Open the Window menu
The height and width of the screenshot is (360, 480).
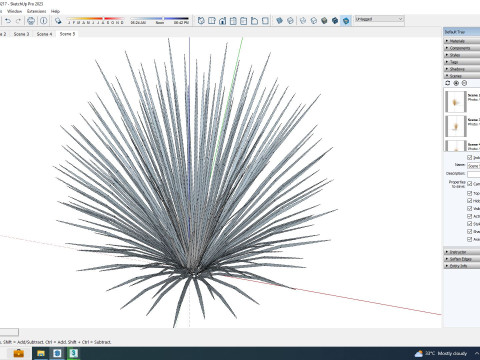pos(14,11)
